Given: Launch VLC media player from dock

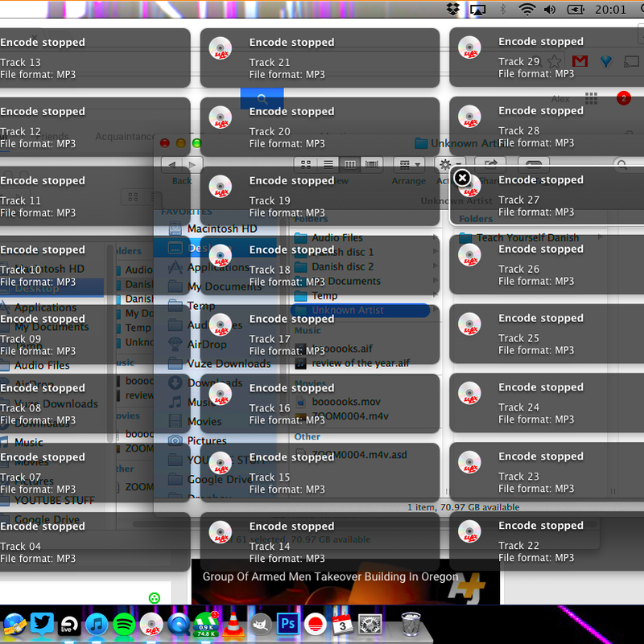Looking at the screenshot, I should [x=232, y=625].
